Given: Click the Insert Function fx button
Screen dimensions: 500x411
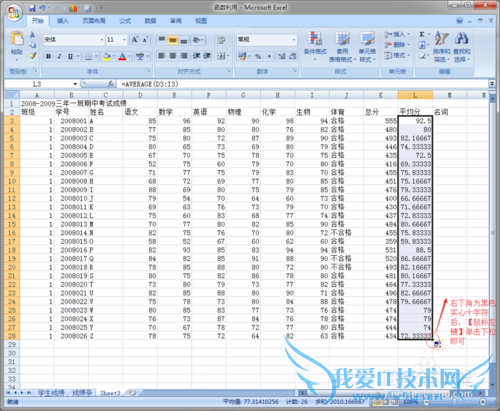Looking at the screenshot, I should click(111, 84).
